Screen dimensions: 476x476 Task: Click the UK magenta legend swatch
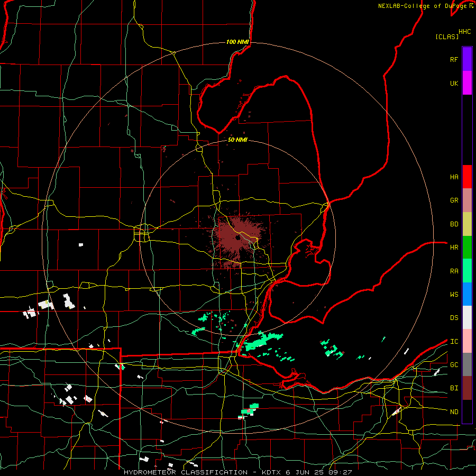click(467, 83)
